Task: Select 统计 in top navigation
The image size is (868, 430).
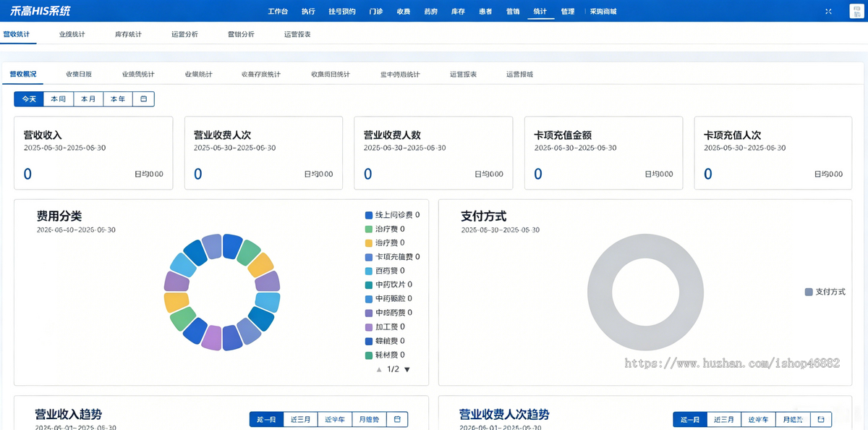Action: 540,12
